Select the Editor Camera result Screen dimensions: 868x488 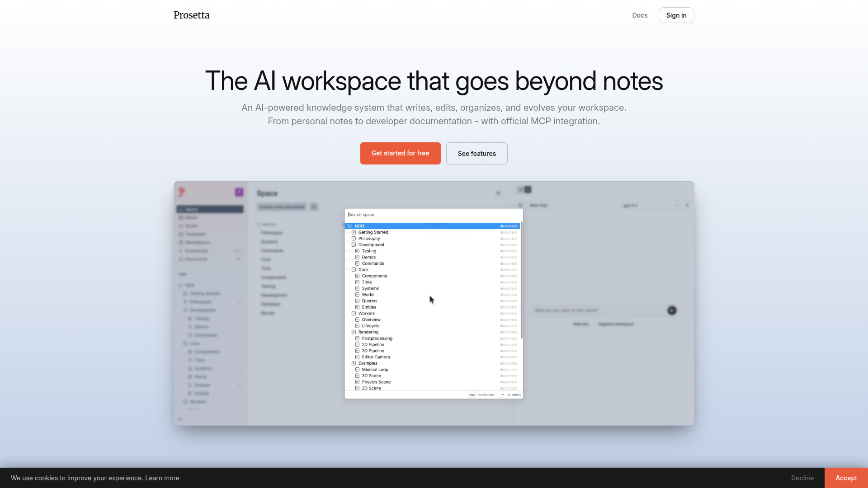376,357
